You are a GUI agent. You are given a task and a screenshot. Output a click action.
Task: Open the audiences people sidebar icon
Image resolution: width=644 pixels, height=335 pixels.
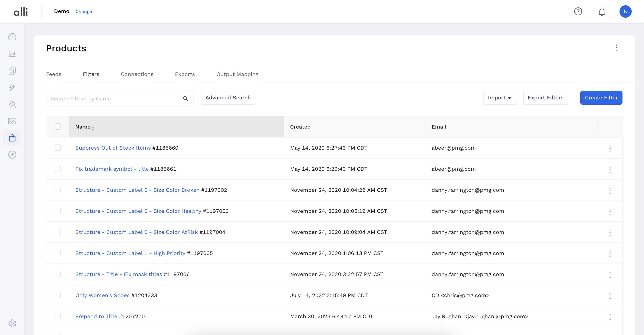(12, 104)
